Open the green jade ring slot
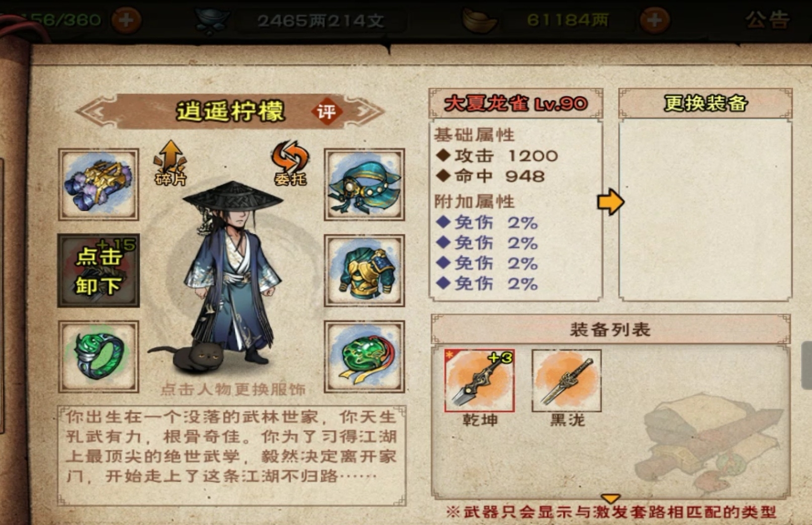Screen dimensions: 812x525 point(99,357)
